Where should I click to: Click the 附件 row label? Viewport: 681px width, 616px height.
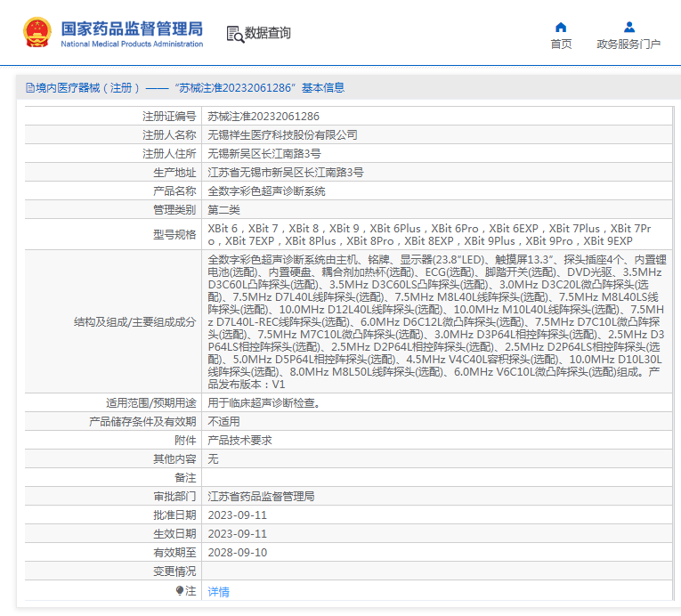click(x=185, y=441)
